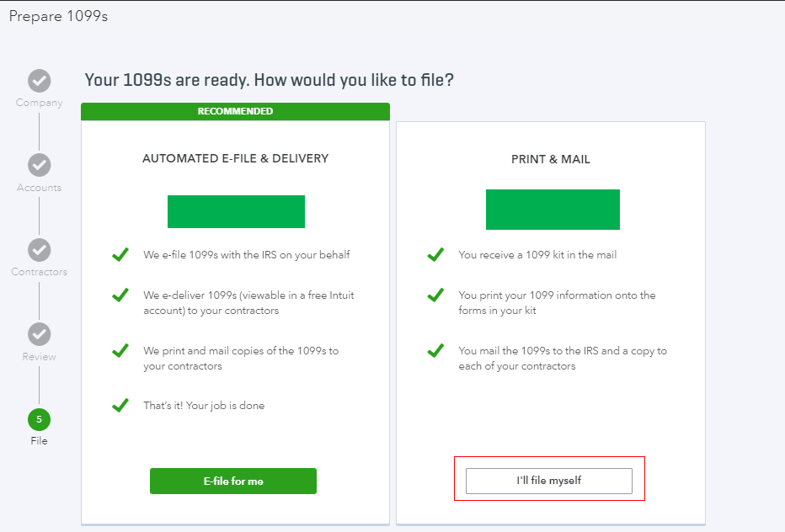Screen dimensions: 785x532
Task: Click the green RECOMMENDED banner
Action: 235,111
